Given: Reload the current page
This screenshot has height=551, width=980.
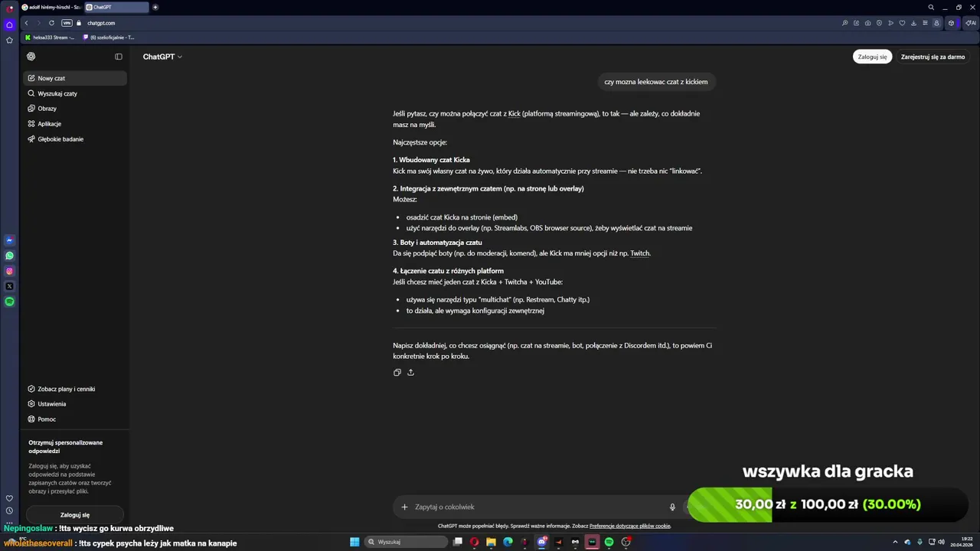Looking at the screenshot, I should 52,23.
